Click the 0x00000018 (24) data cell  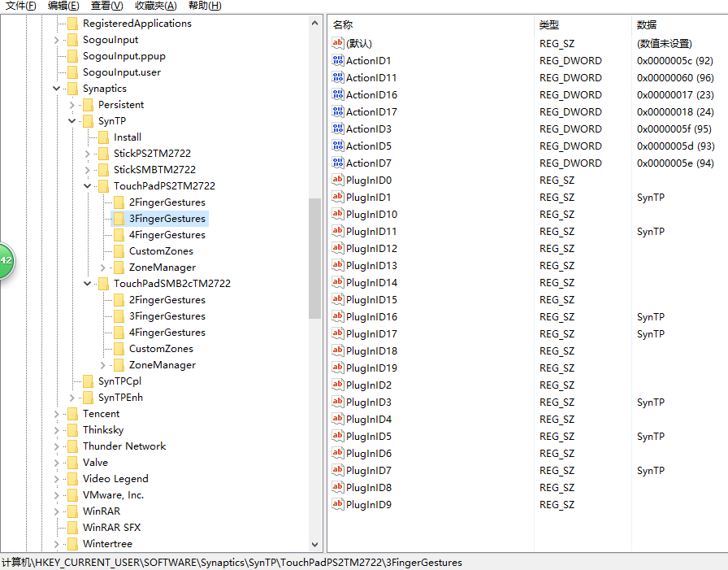(x=675, y=112)
